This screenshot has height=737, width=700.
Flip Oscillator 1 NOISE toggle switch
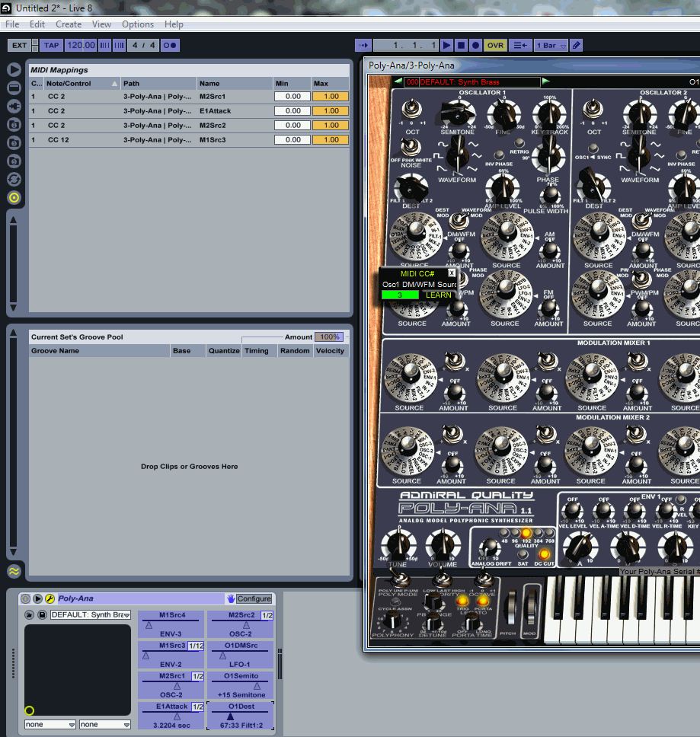click(411, 147)
